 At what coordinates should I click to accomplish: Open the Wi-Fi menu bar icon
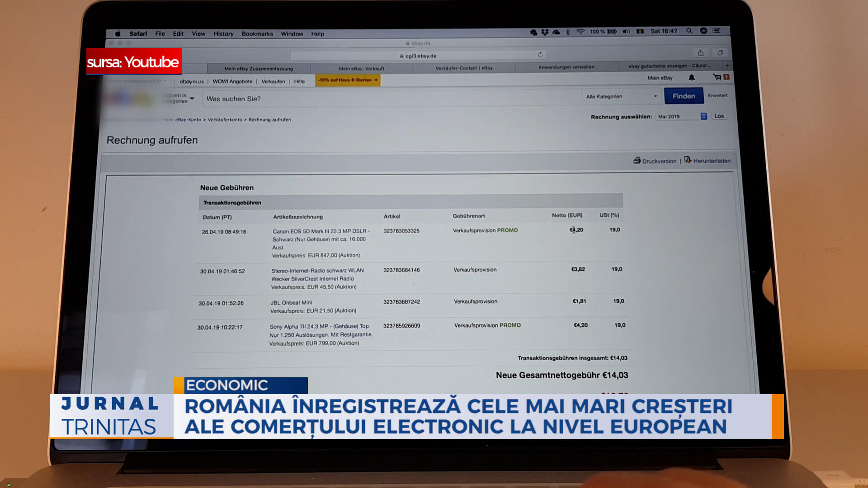click(580, 32)
